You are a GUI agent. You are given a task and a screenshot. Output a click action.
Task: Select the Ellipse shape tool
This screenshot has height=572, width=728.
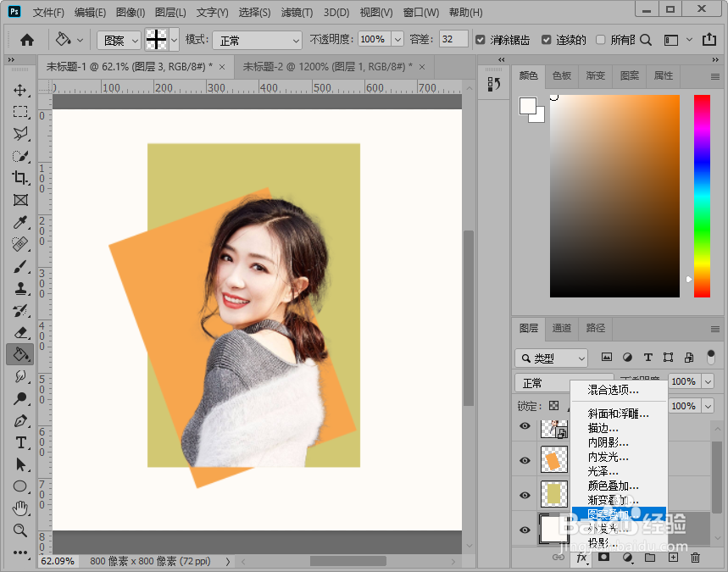tap(20, 486)
